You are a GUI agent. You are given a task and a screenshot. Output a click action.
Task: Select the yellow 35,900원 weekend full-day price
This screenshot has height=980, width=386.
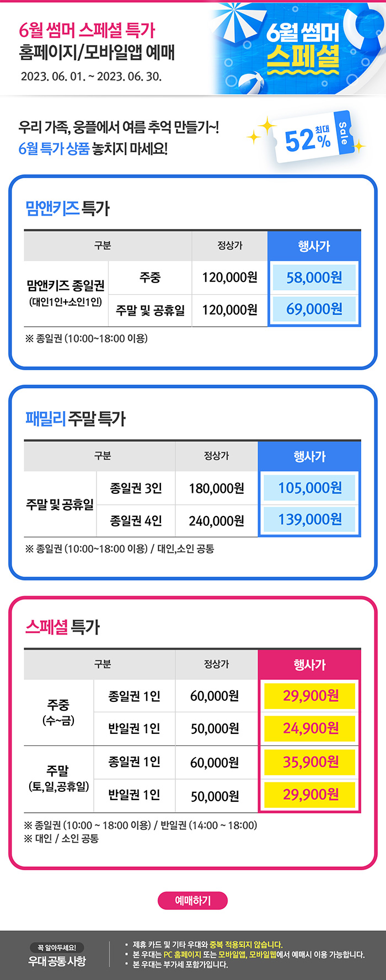pos(310,762)
